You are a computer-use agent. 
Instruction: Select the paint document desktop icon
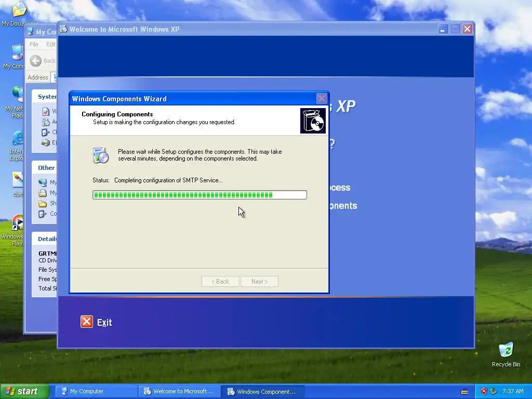point(17,180)
